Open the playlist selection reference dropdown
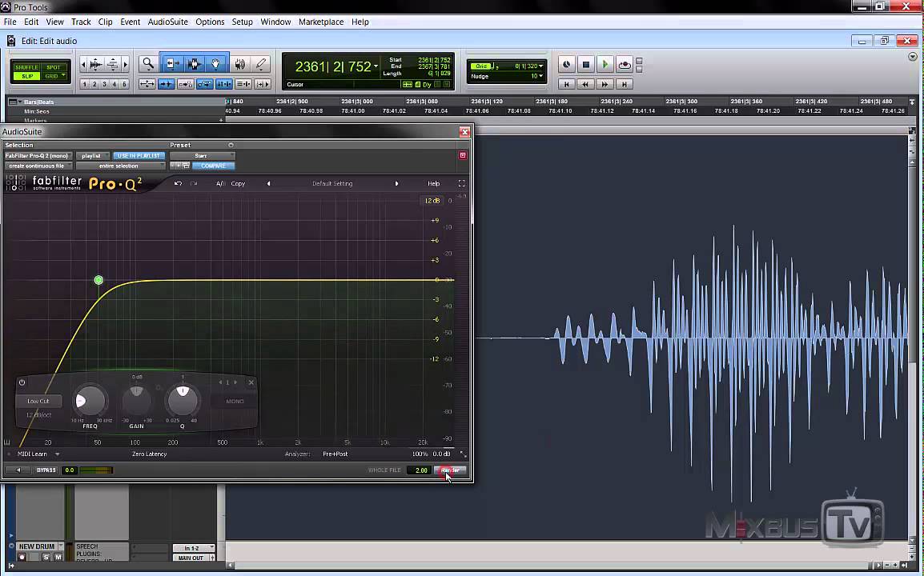924x576 pixels. 93,155
